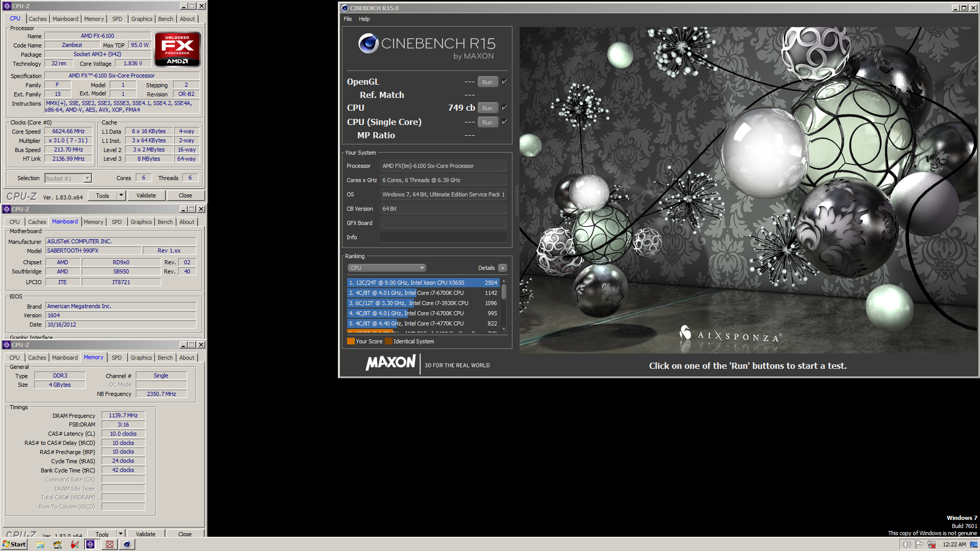Click the top CPU-Z window title icon
The width and height of the screenshot is (980, 551).
tap(7, 6)
